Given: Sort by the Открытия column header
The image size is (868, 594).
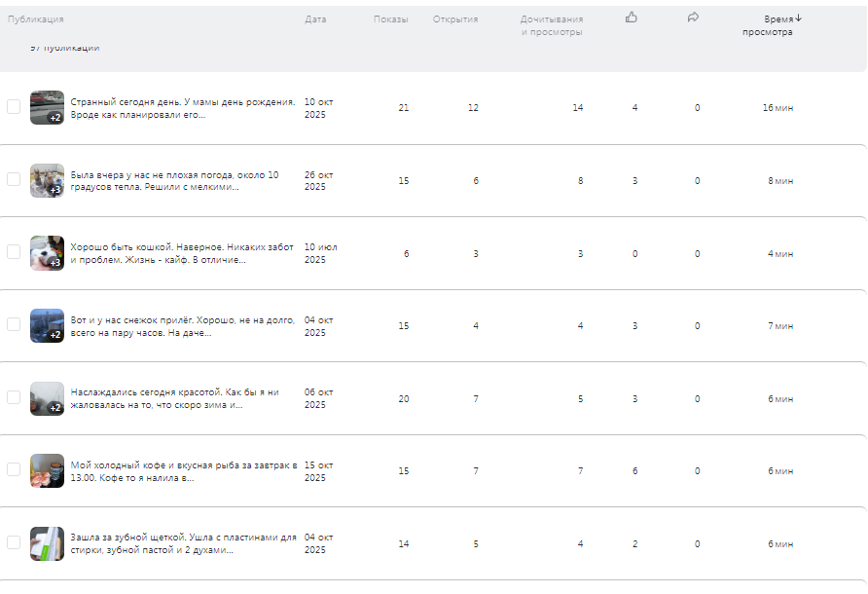Looking at the screenshot, I should [455, 19].
